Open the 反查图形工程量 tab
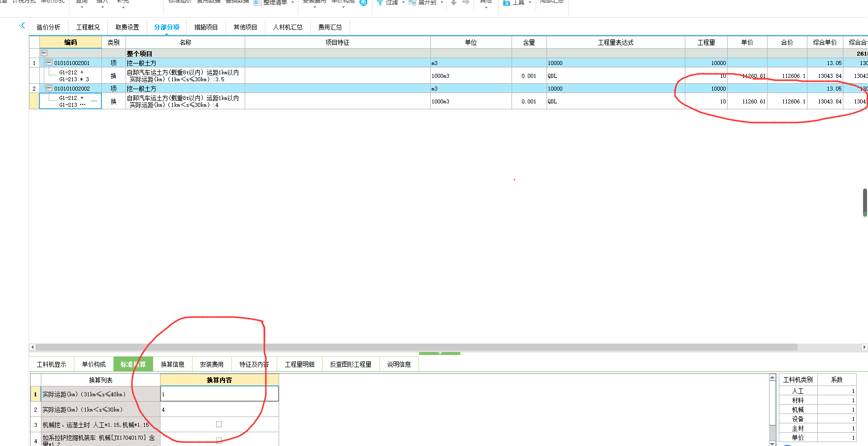The height and width of the screenshot is (446, 868). (x=351, y=364)
